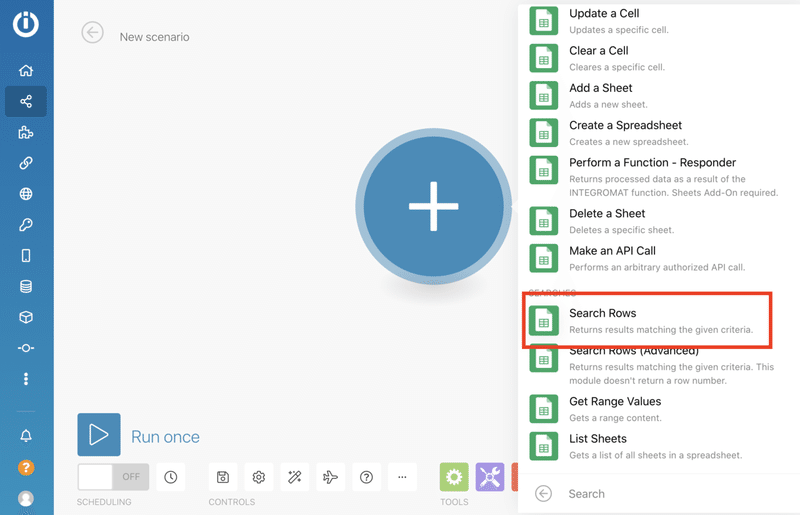The width and height of the screenshot is (800, 515).
Task: Select Clear a Cell module
Action: tap(659, 58)
